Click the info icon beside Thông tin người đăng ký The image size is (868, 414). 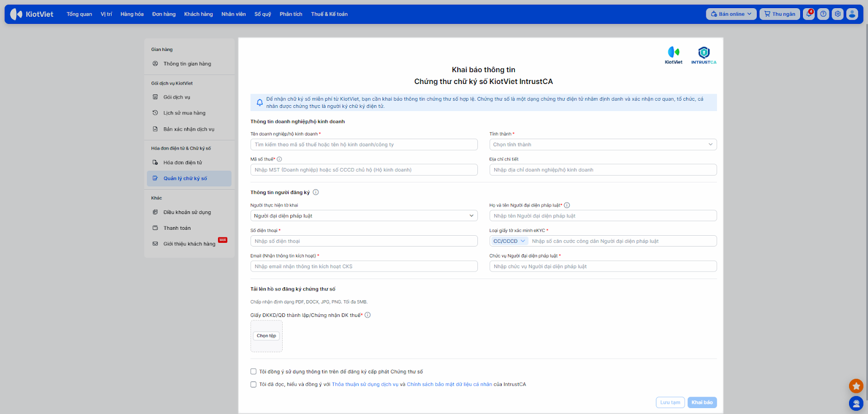[x=316, y=192]
